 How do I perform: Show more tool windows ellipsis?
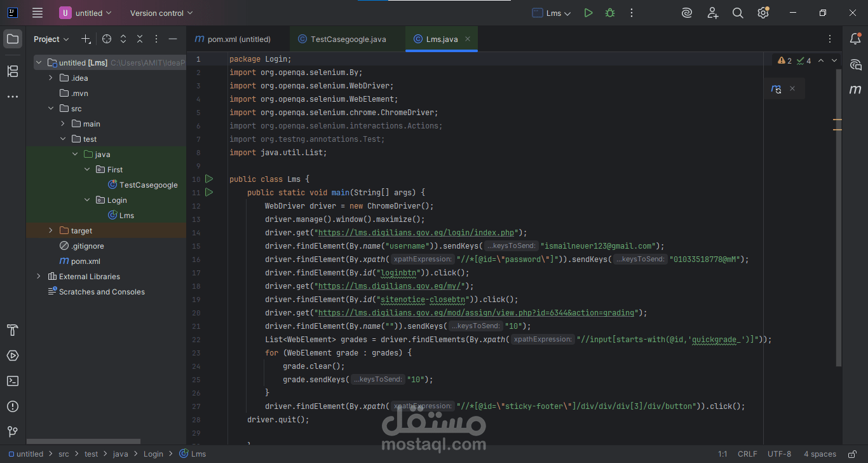coord(13,97)
